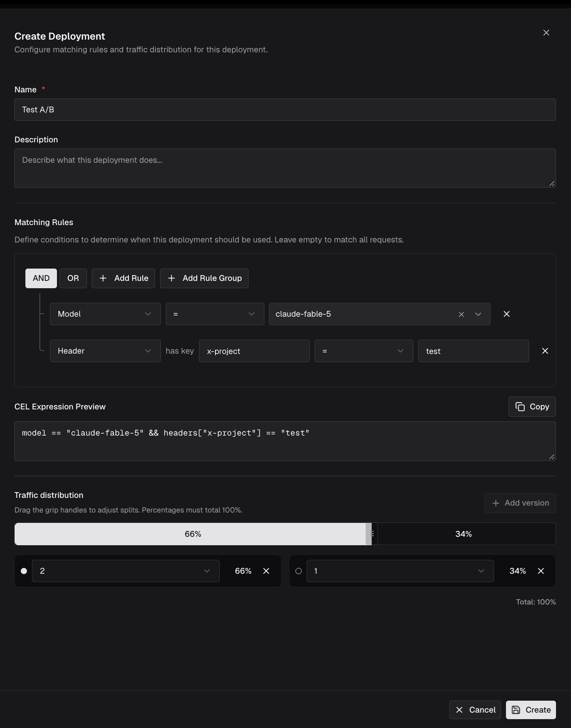Click the Create button
The image size is (571, 728).
(531, 710)
